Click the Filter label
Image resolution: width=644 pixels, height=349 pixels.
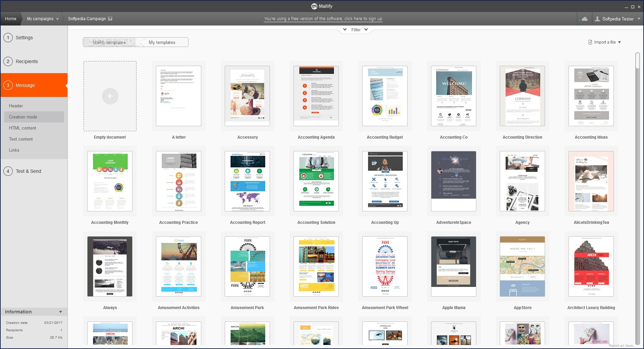(x=356, y=30)
